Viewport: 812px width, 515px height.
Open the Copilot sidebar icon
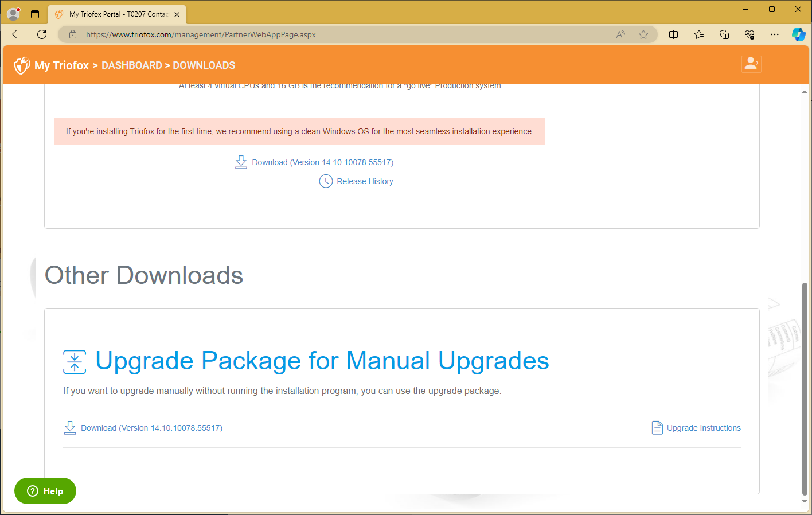click(799, 34)
